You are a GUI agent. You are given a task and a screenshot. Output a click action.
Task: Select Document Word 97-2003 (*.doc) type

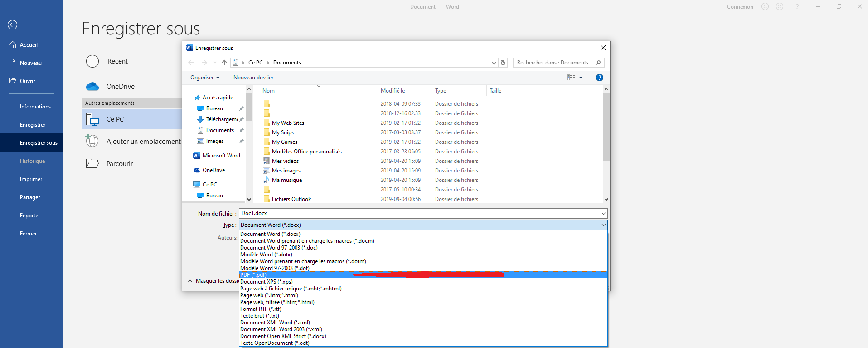(423, 248)
